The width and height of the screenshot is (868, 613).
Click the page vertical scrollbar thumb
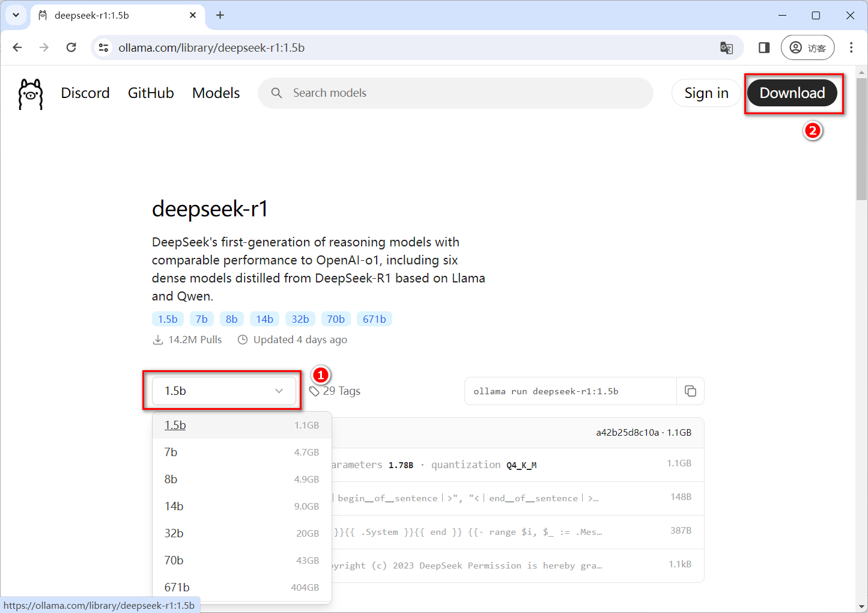pos(862,138)
